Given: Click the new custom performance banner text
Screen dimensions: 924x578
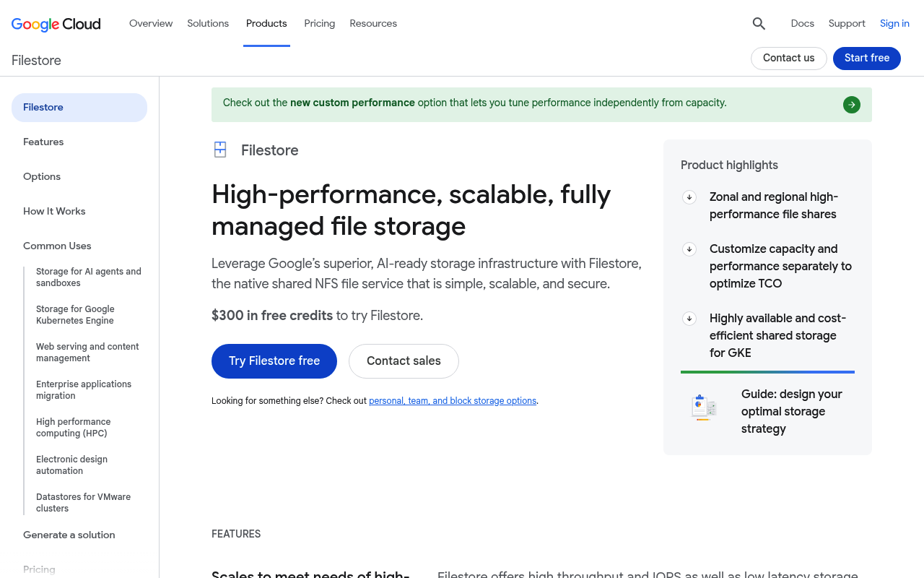Looking at the screenshot, I should coord(352,103).
